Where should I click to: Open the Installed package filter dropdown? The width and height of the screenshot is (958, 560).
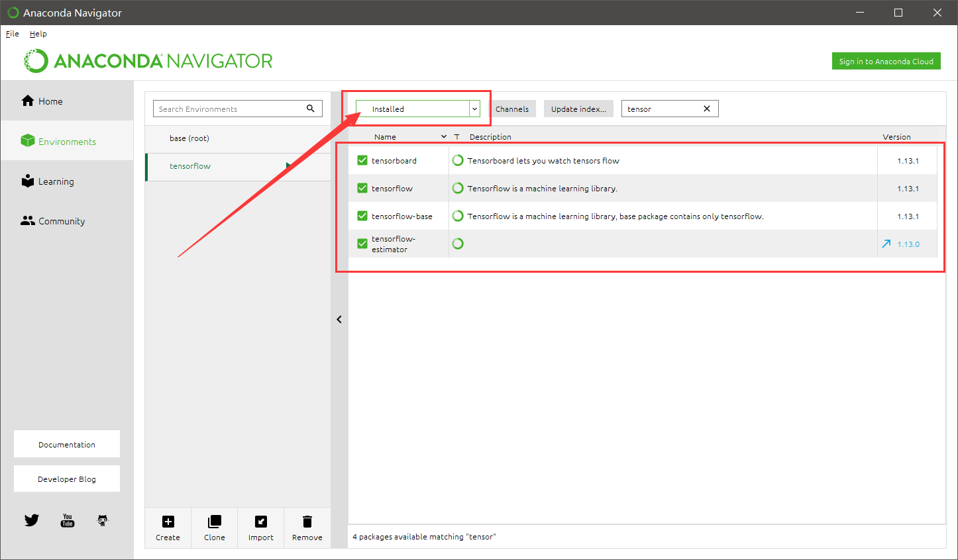(417, 109)
